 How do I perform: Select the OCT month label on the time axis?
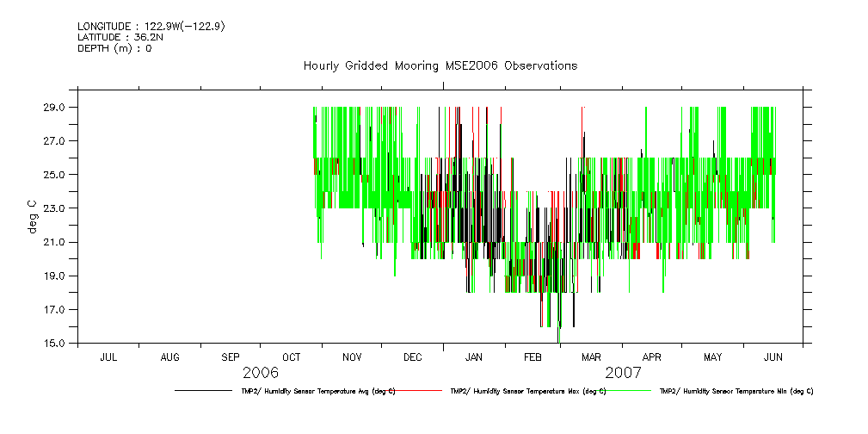(x=292, y=356)
